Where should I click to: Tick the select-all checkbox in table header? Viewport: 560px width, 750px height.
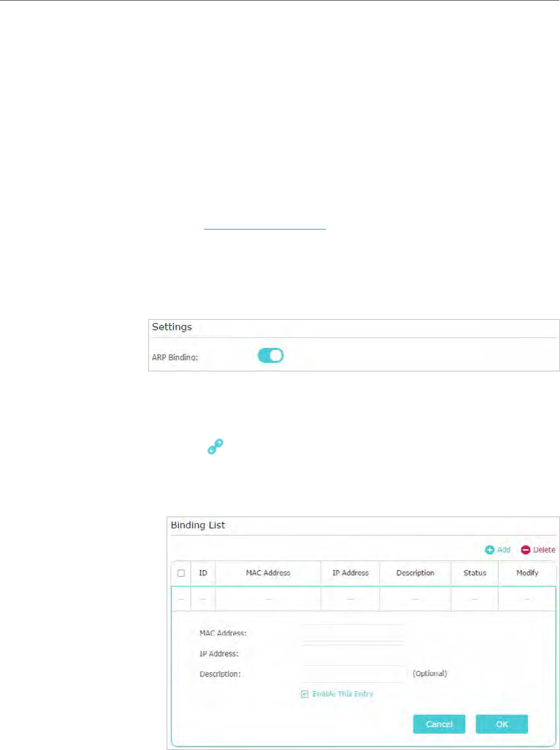tap(181, 573)
